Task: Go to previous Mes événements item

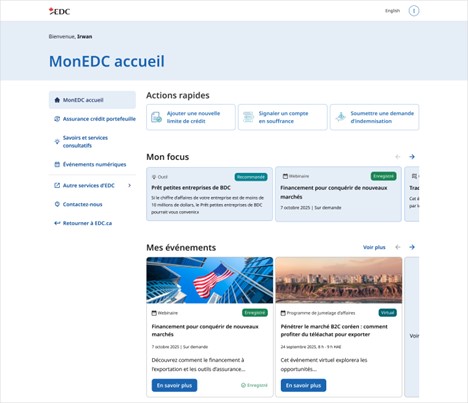Action: click(x=397, y=247)
